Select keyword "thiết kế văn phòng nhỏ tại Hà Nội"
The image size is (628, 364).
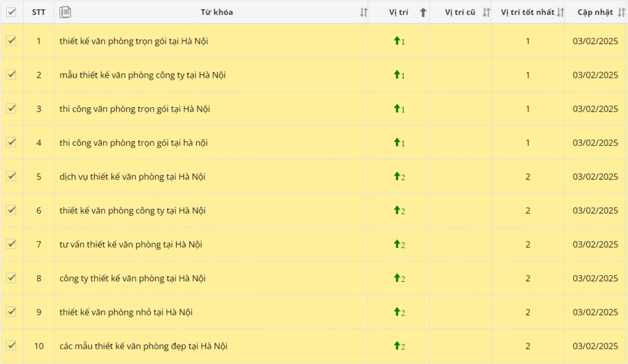tap(126, 312)
